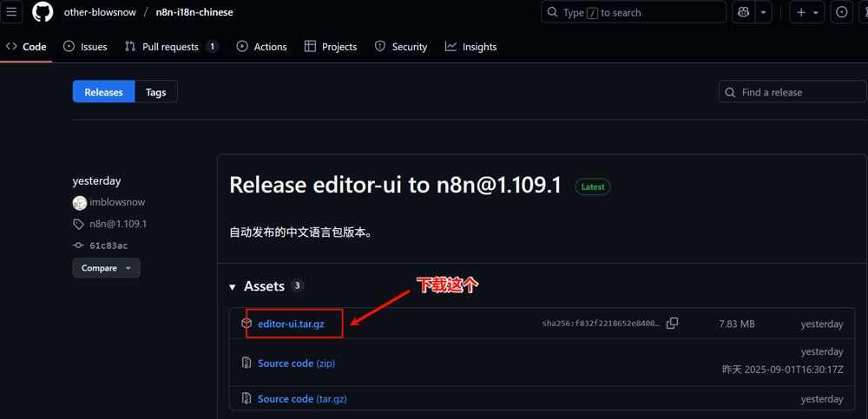Download the editor-ui.tar.gz asset
This screenshot has width=868, height=419.
(x=291, y=324)
